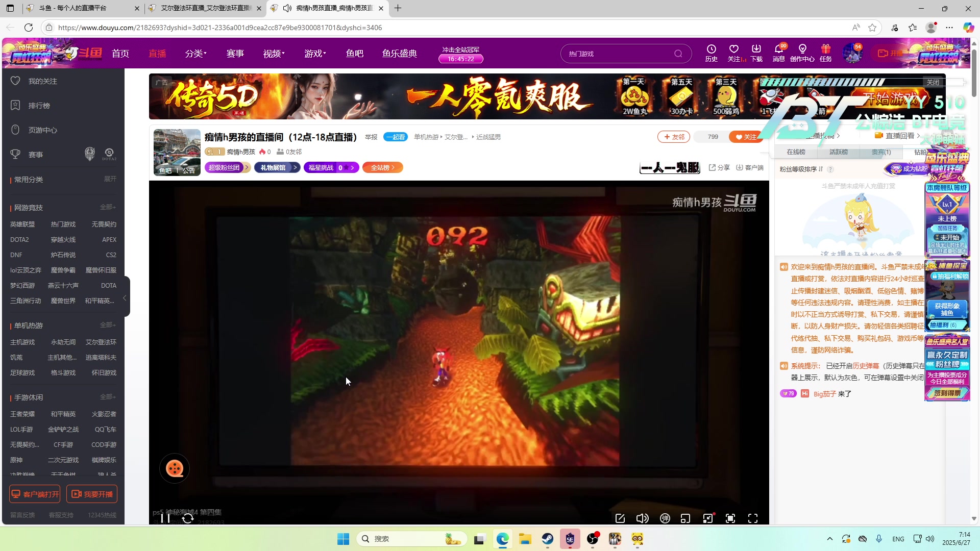Reload the stream with the refresh icon
This screenshot has height=551, width=980.
pos(188,518)
